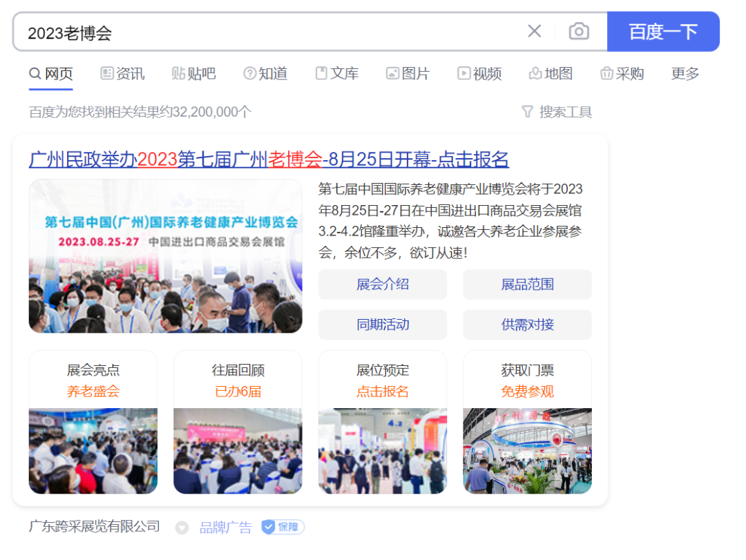Clear the search box with the X icon
Image resolution: width=746 pixels, height=560 pixels.
point(534,31)
